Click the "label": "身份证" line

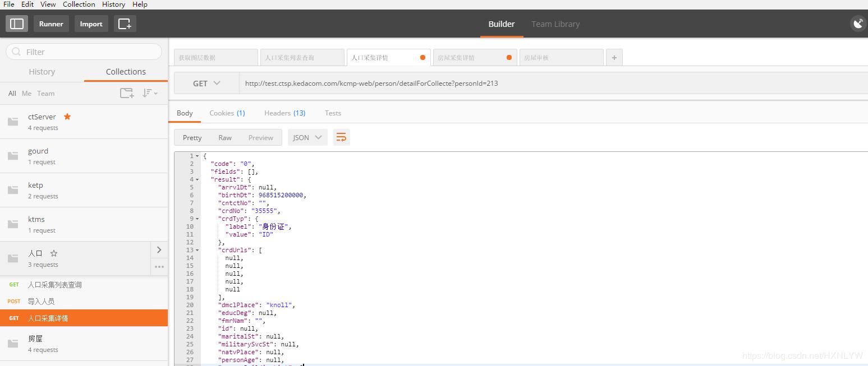tap(258, 226)
